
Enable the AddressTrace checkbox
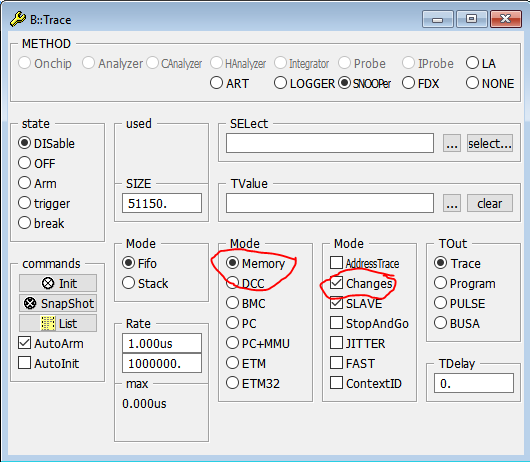(336, 263)
